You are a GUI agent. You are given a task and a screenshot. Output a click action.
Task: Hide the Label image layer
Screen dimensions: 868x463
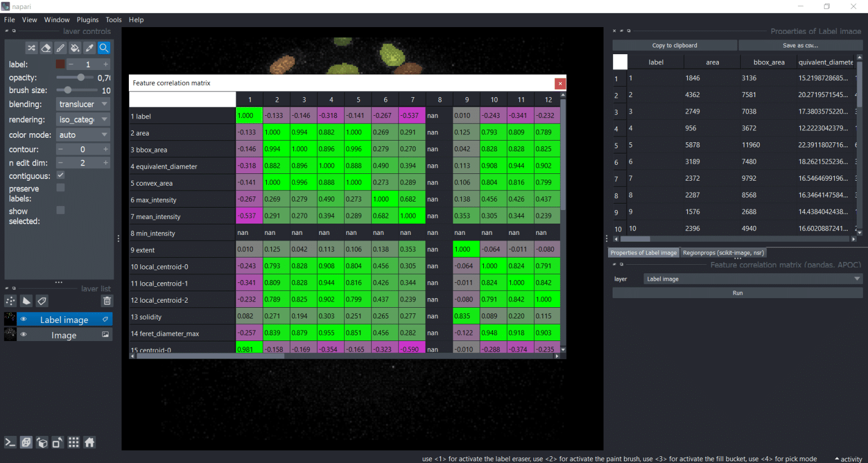pyautogui.click(x=24, y=320)
